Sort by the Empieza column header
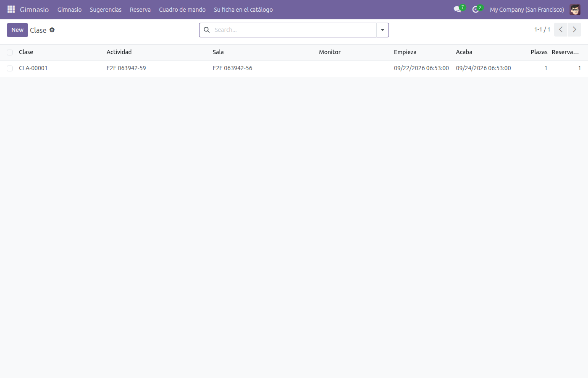Screen dimensions: 588x378 pos(405,52)
